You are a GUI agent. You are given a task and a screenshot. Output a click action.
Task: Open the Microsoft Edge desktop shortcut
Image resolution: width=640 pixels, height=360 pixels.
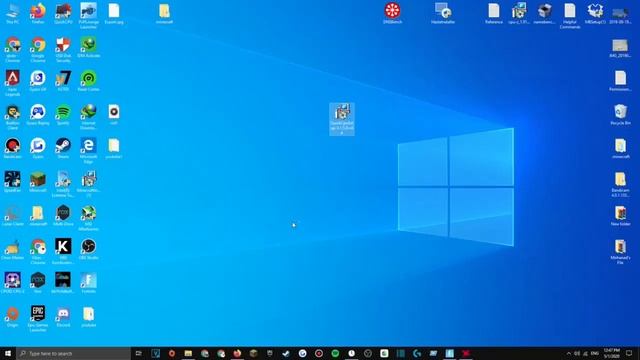89,151
